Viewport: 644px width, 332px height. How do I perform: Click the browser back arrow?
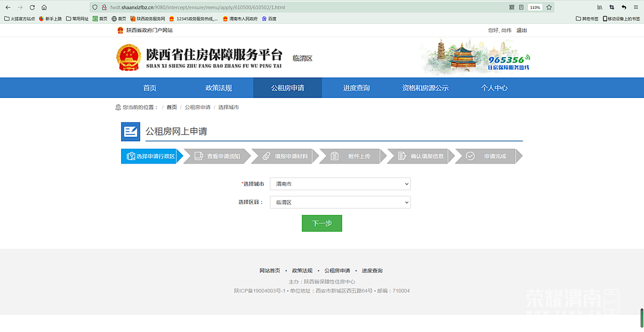[x=8, y=7]
